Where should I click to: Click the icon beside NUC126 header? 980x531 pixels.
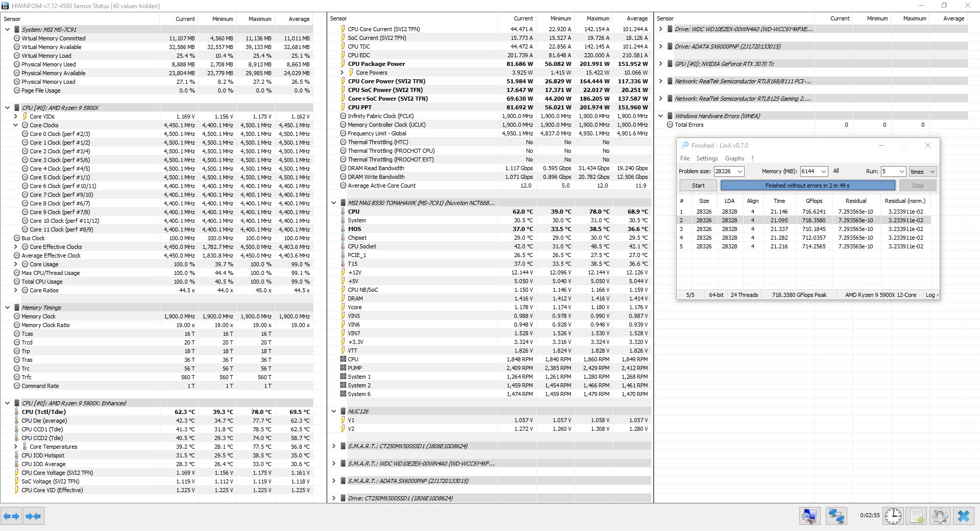(343, 411)
